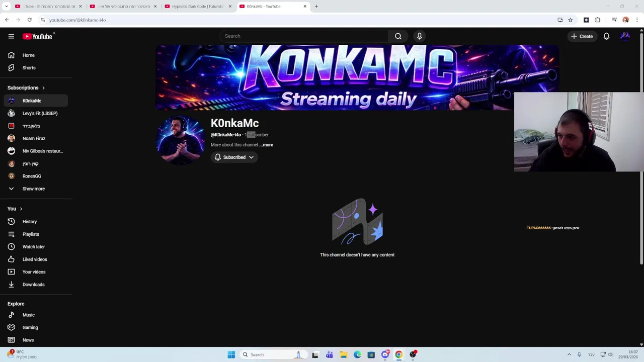Switch to Hypnotic Dark Code browser tab

(x=198, y=7)
